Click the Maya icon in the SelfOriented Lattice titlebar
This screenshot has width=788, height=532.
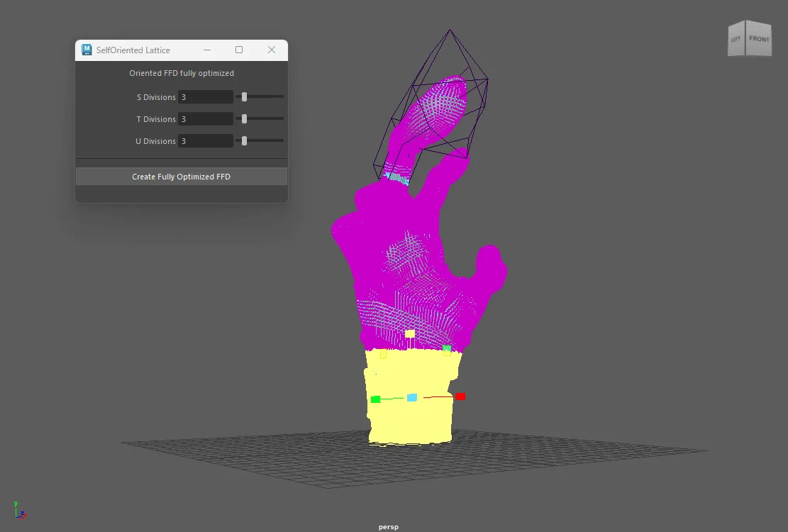(86, 50)
